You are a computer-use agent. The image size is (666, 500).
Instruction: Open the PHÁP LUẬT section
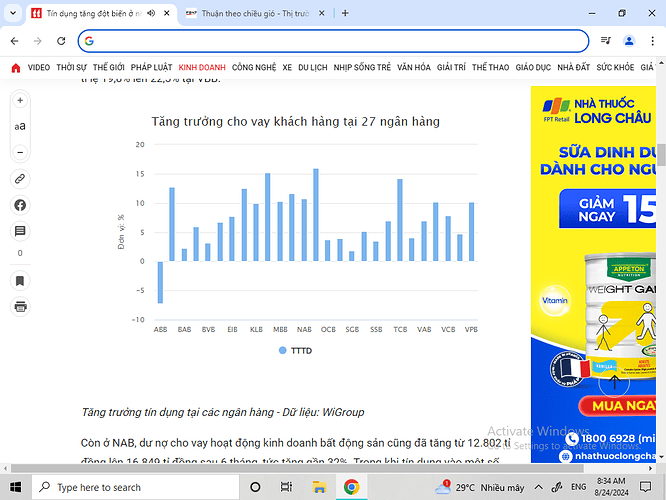click(x=151, y=68)
